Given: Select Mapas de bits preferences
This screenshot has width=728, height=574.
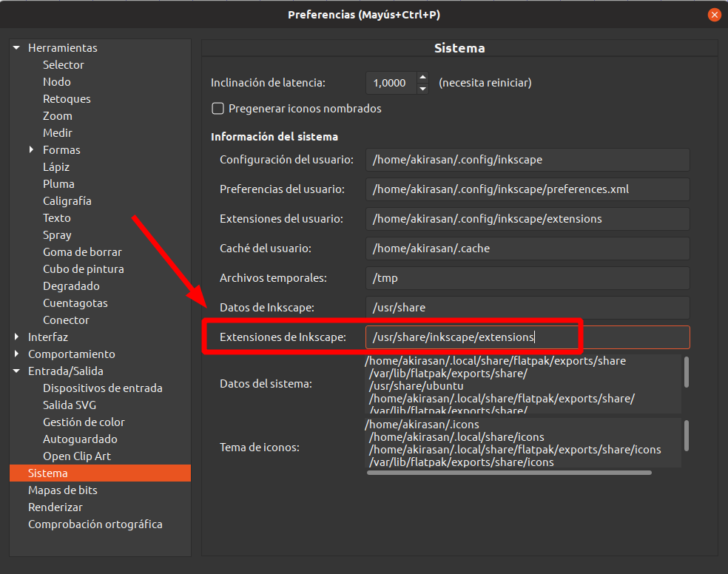Looking at the screenshot, I should click(63, 490).
